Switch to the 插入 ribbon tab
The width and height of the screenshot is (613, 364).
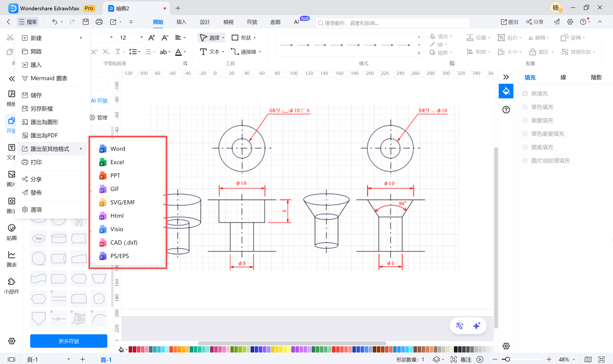(181, 22)
